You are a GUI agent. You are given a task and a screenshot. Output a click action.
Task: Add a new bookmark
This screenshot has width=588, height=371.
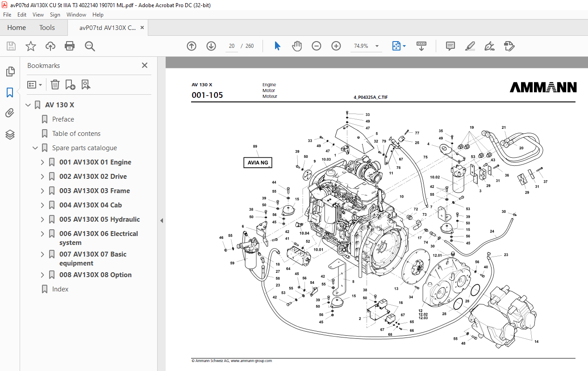tap(70, 84)
